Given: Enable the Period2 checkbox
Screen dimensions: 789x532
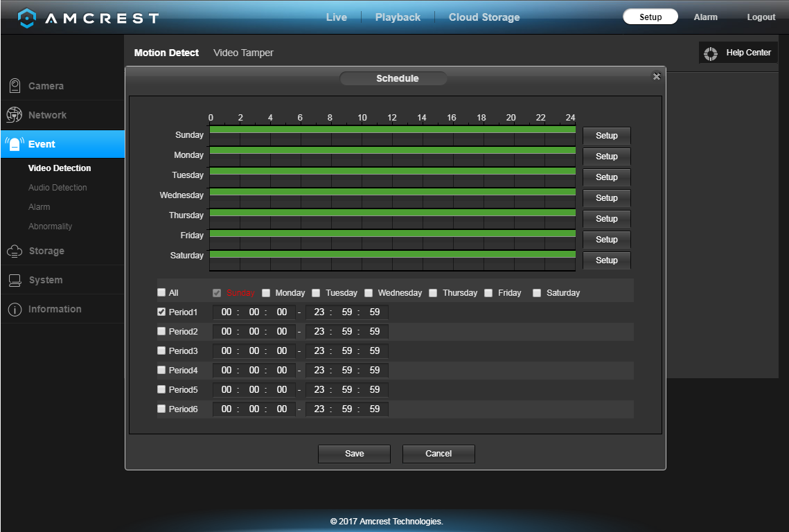Looking at the screenshot, I should [x=161, y=331].
